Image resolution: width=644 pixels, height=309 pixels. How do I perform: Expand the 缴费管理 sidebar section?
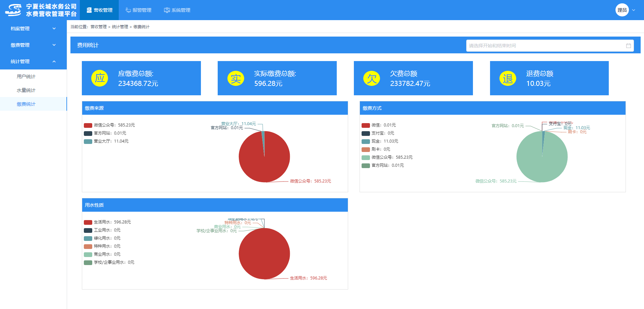click(x=33, y=45)
